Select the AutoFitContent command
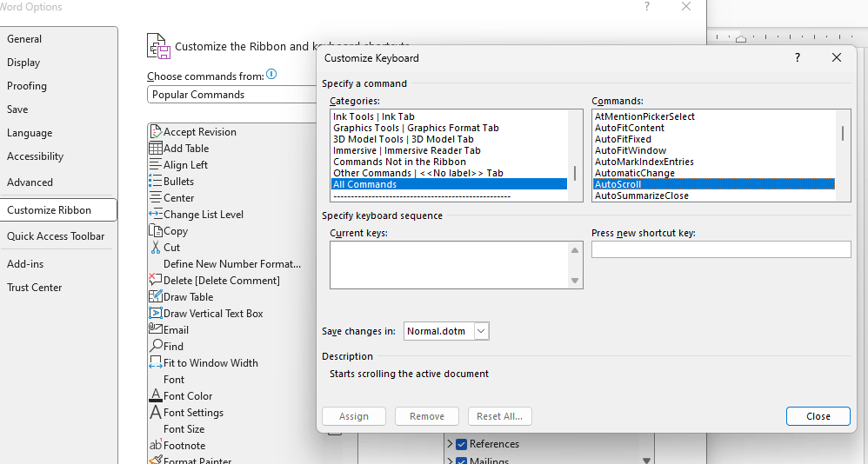Image resolution: width=868 pixels, height=464 pixels. pyautogui.click(x=713, y=128)
